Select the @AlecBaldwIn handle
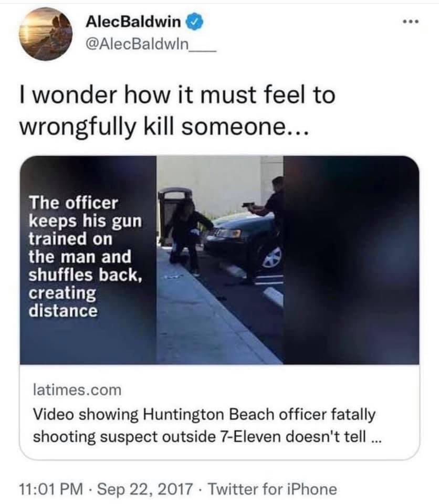Image resolution: width=439 pixels, height=504 pixels. 151,44
